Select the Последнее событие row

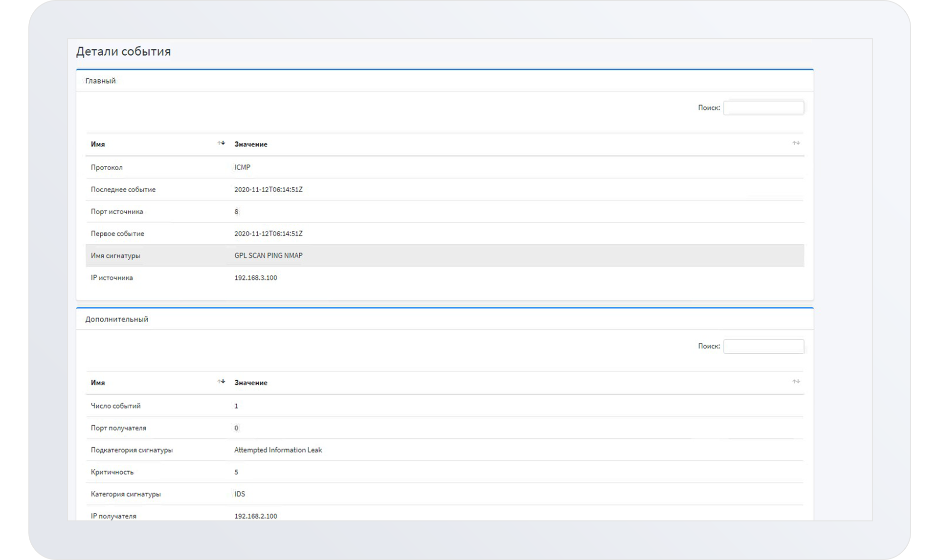[x=123, y=189]
